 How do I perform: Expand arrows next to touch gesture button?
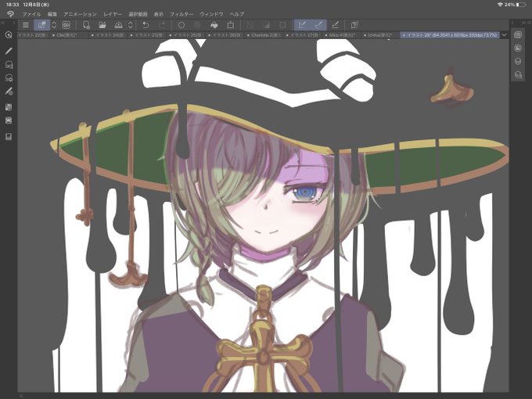coord(54,25)
